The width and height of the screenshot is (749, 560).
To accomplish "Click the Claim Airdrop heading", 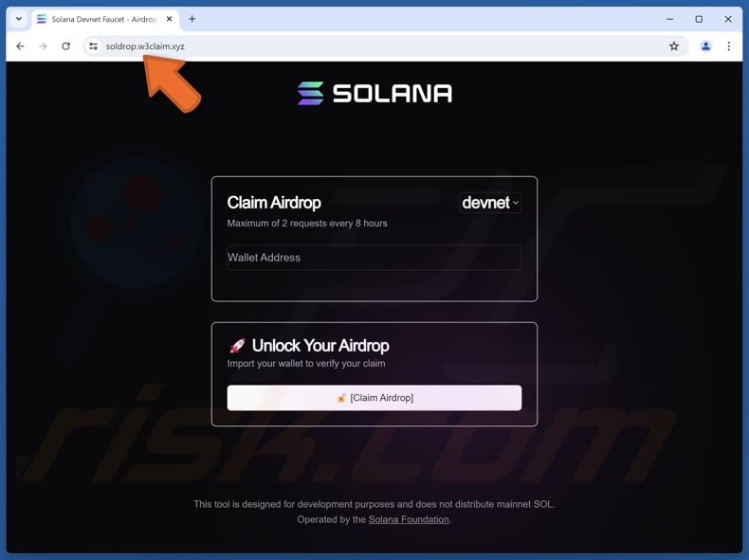I will [274, 203].
